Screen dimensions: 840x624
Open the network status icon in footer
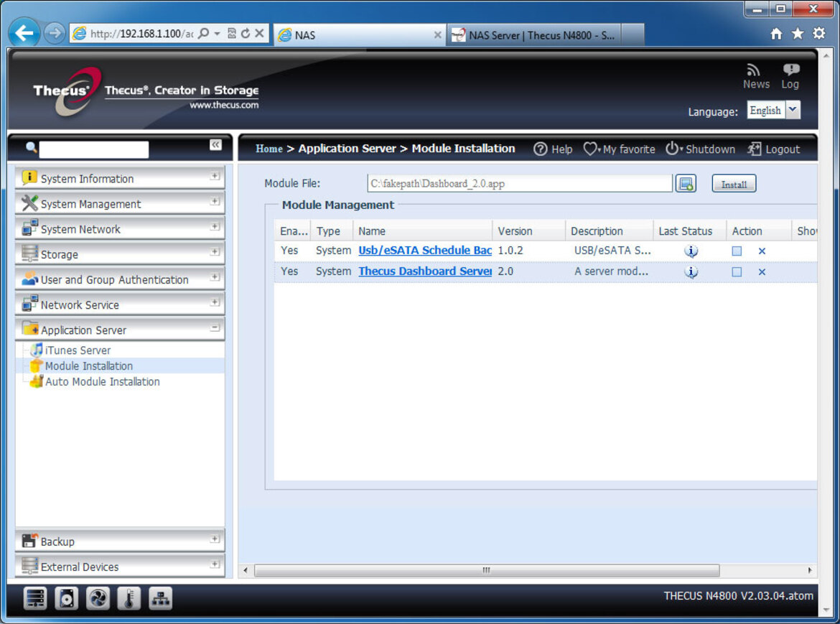pyautogui.click(x=160, y=598)
